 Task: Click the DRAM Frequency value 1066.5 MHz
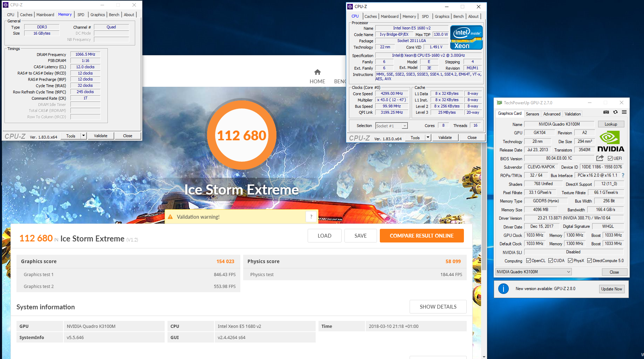click(x=85, y=54)
